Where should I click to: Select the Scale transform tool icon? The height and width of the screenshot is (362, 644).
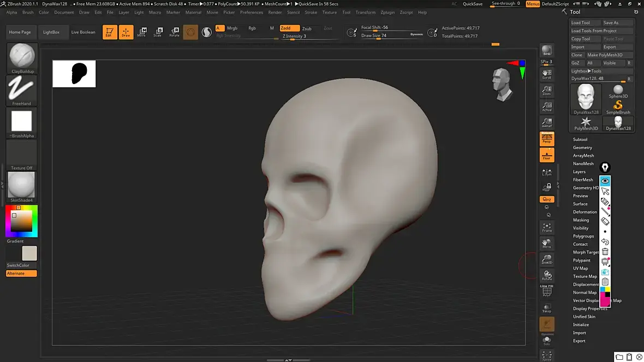coord(158,32)
